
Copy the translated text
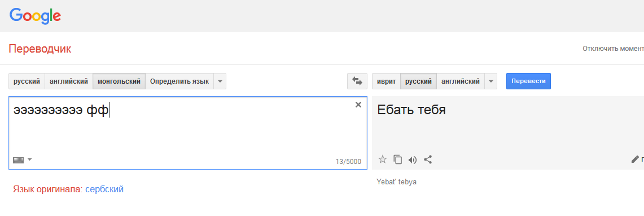pyautogui.click(x=397, y=159)
